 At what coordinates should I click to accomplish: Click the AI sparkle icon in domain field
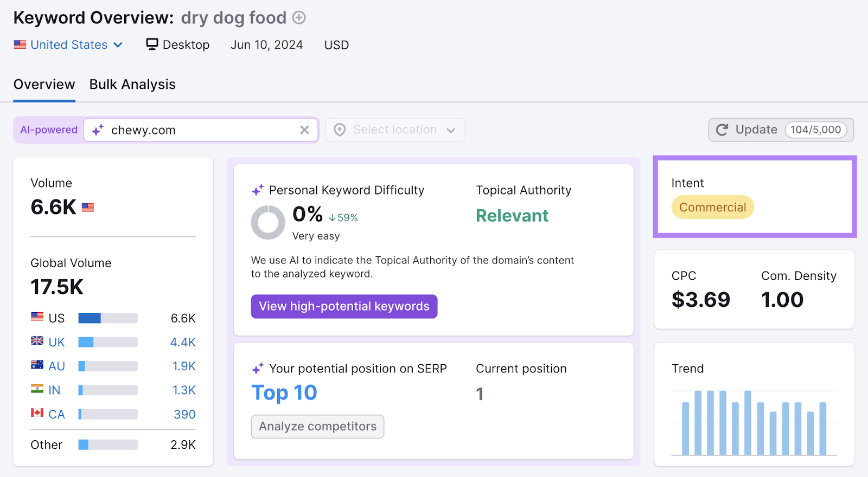(x=97, y=130)
